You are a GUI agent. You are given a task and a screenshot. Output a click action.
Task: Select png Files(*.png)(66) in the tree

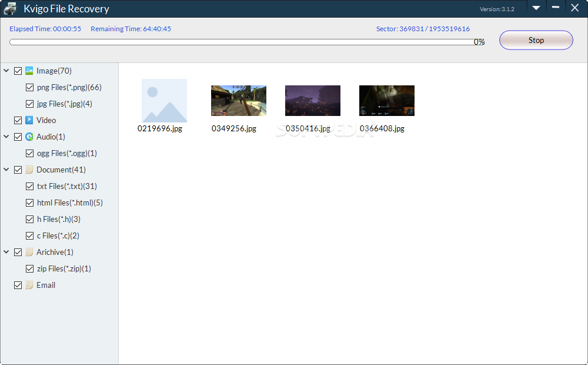pyautogui.click(x=69, y=88)
